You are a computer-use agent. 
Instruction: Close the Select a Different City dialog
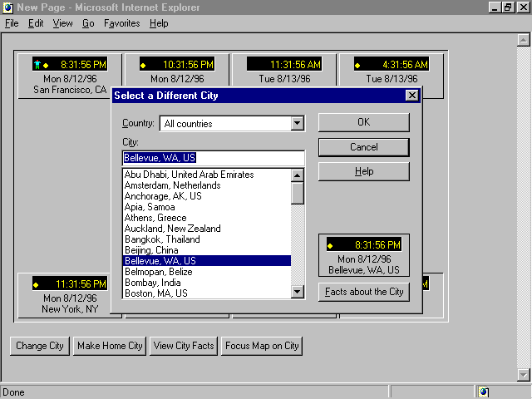(411, 96)
